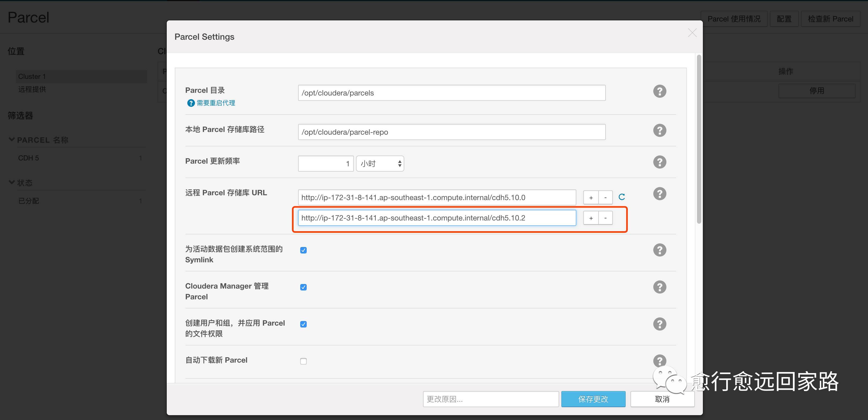Remove the cdh5.10.2 repository URL

point(606,218)
